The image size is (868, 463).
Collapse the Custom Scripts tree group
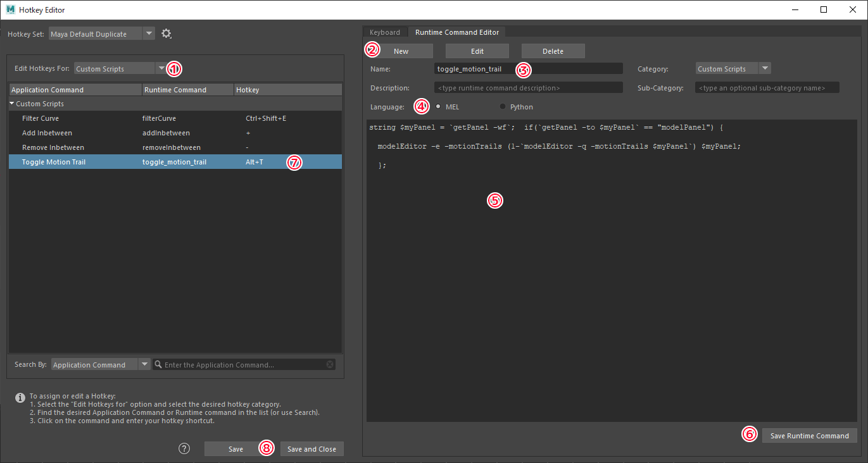coord(12,103)
